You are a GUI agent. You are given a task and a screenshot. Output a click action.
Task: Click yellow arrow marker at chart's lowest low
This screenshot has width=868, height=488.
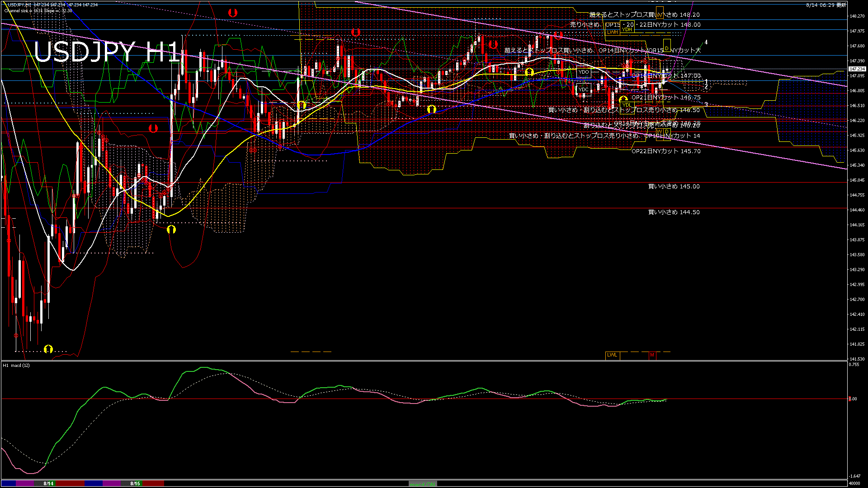pyautogui.click(x=48, y=349)
